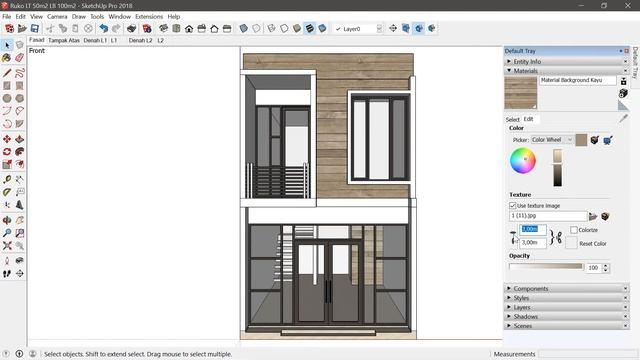Pick the Zoom magnifier tool
The image size is (640, 360).
click(7, 233)
